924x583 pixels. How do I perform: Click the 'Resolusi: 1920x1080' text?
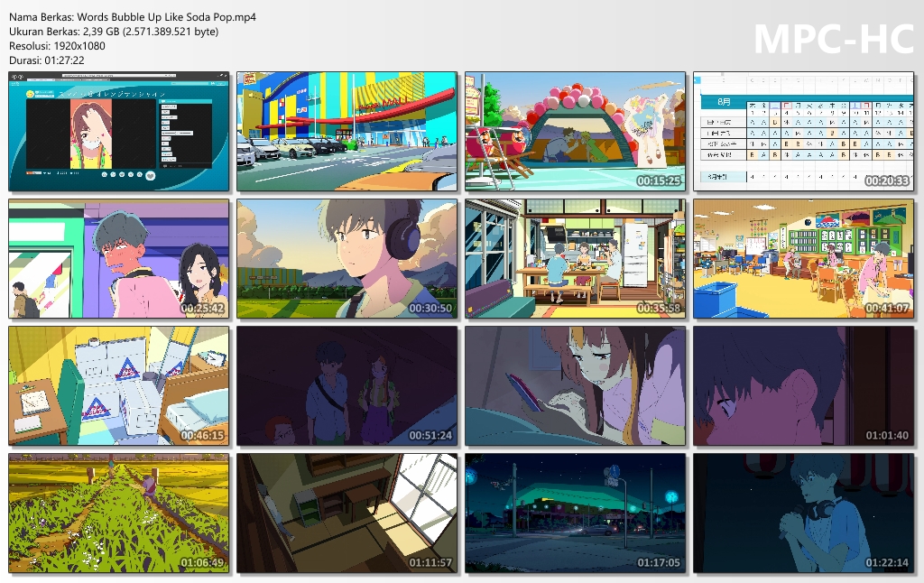[57, 46]
